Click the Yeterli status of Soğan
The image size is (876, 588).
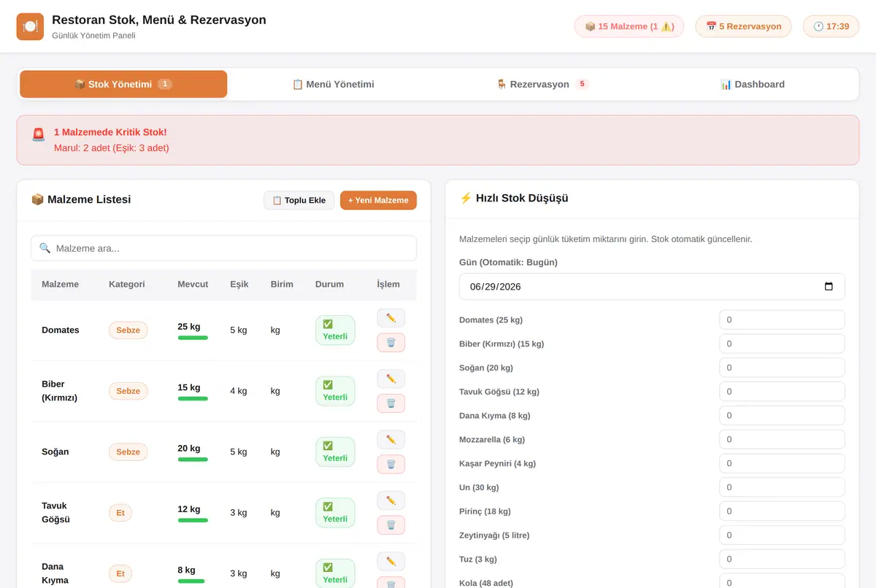(335, 452)
